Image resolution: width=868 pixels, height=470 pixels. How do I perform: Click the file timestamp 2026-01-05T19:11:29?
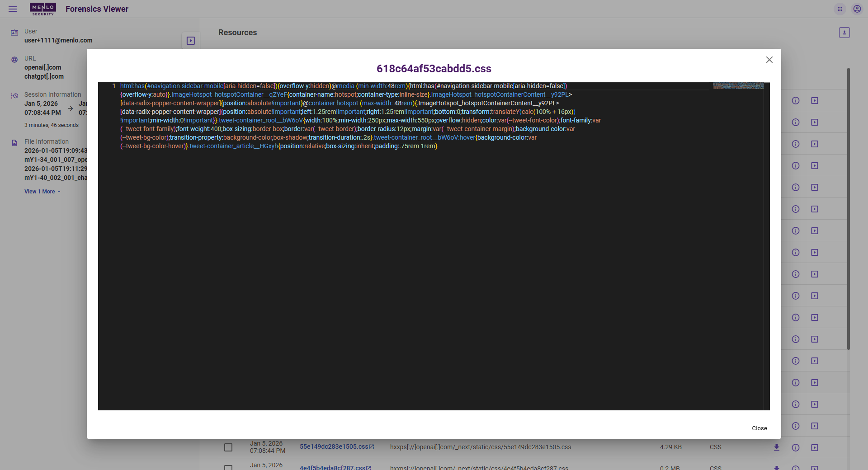tap(56, 169)
